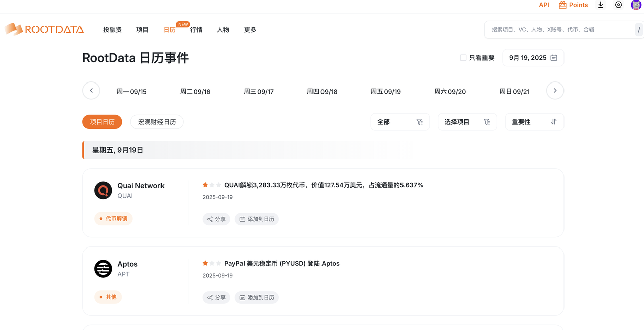This screenshot has height=330, width=644.
Task: Select the 宏观财经日历 toggle
Action: [157, 122]
